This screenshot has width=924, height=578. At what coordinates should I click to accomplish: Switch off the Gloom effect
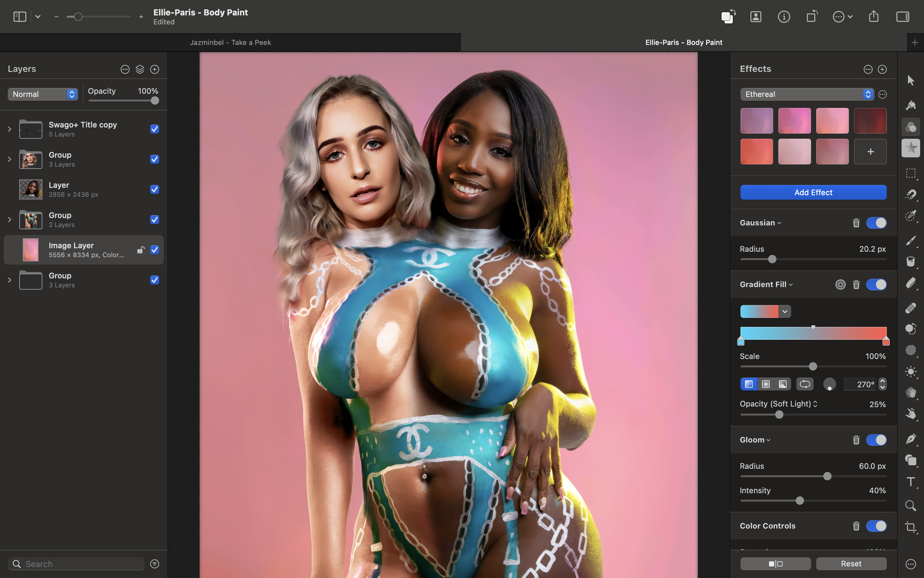(x=876, y=440)
